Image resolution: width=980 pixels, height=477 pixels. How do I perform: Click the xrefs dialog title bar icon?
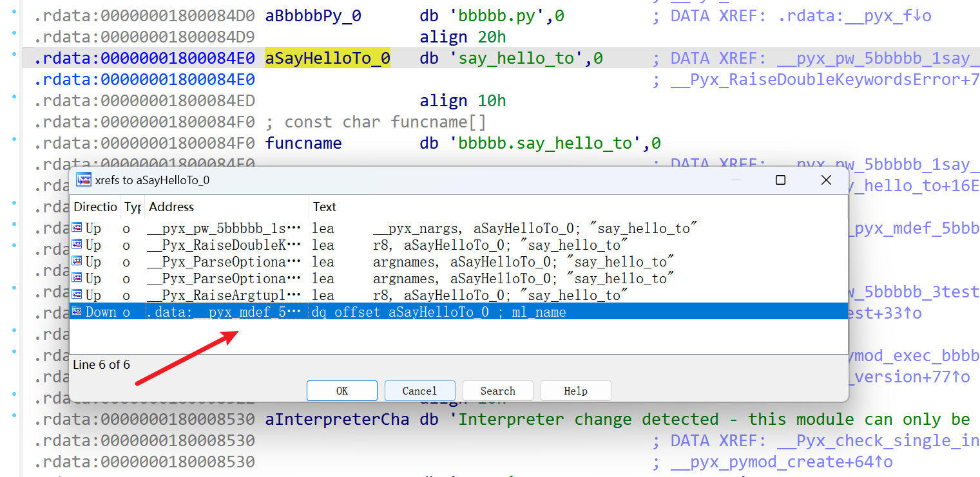tap(83, 180)
